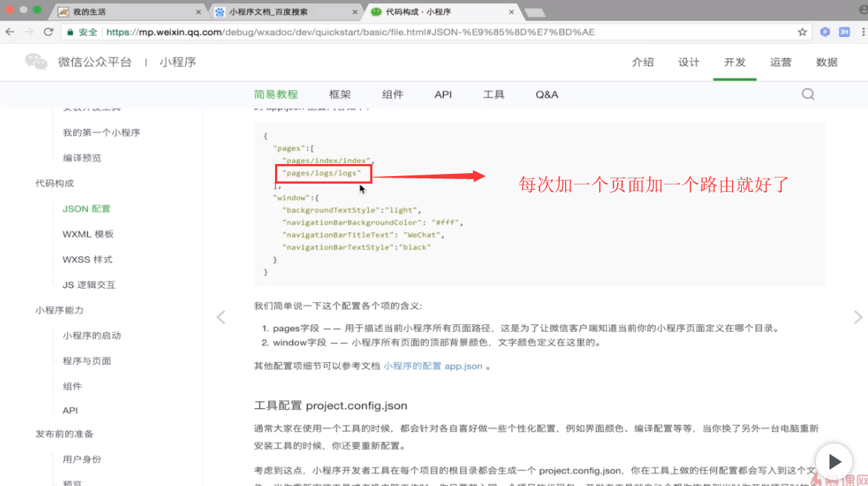Click the 微信公众平台 header link
The height and width of the screenshot is (486, 868).
click(94, 62)
